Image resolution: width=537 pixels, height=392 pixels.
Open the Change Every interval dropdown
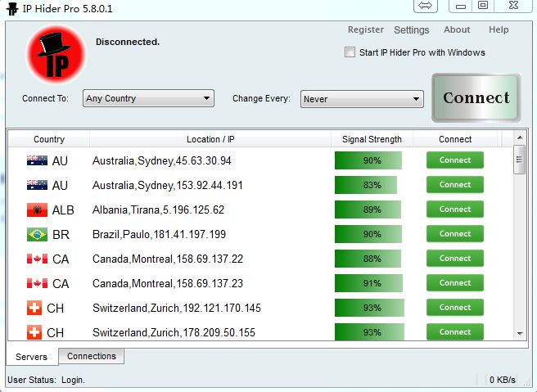pyautogui.click(x=362, y=99)
